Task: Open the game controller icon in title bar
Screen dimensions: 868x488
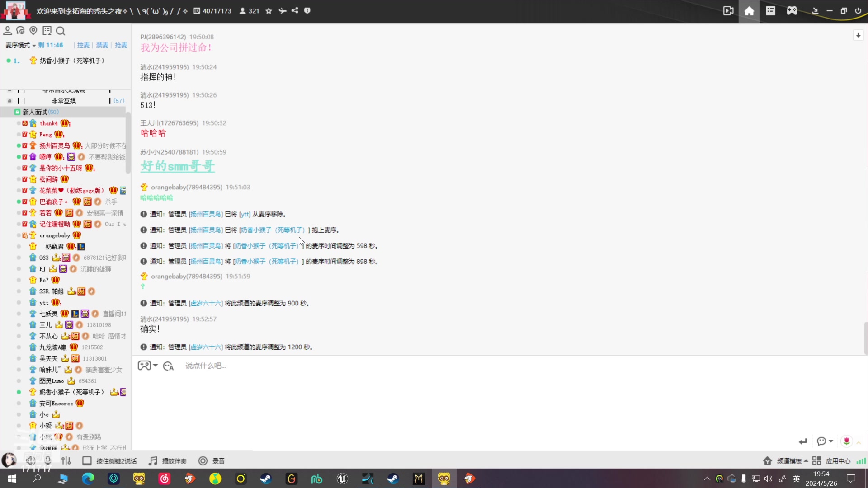Action: pyautogui.click(x=792, y=11)
